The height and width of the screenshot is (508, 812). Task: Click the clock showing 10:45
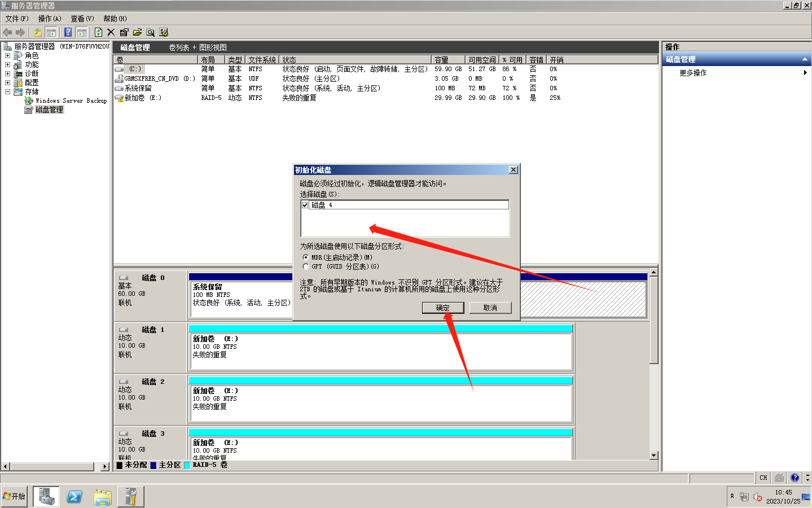[x=783, y=492]
